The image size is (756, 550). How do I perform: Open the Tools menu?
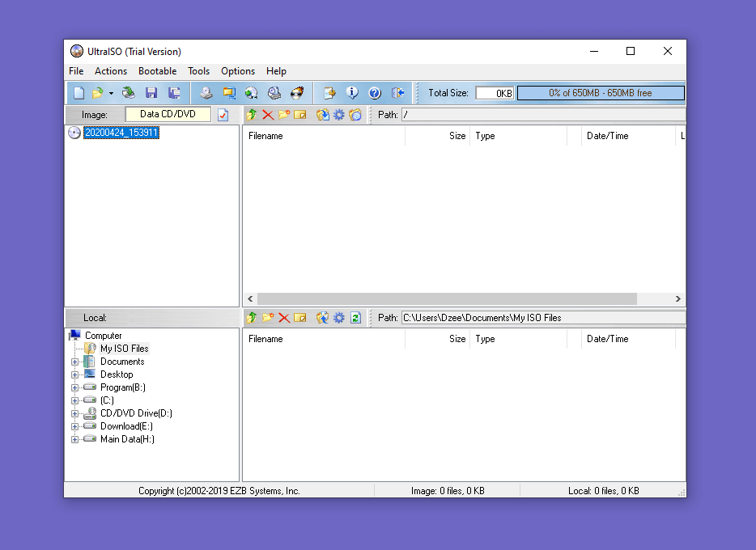pos(198,71)
